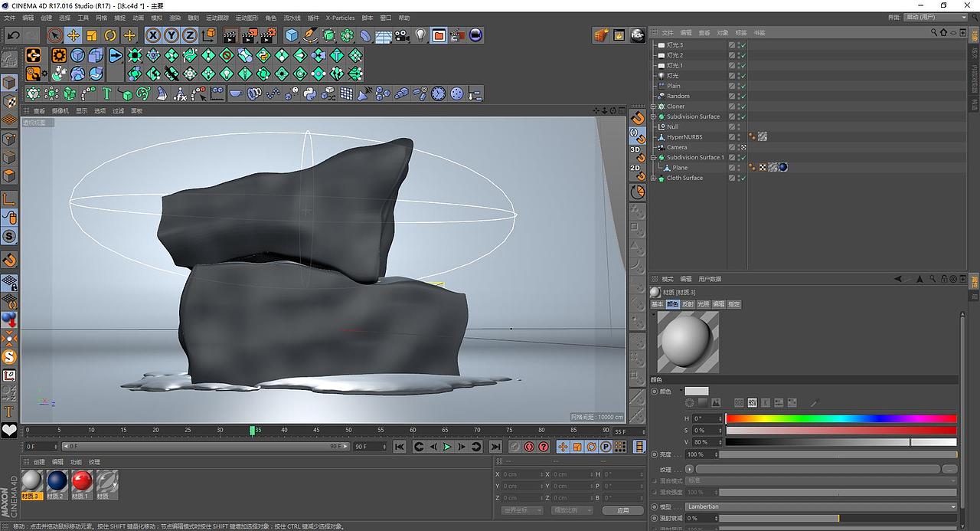This screenshot has height=531, width=980.
Task: Click the green playhead at frame 35
Action: tap(252, 431)
